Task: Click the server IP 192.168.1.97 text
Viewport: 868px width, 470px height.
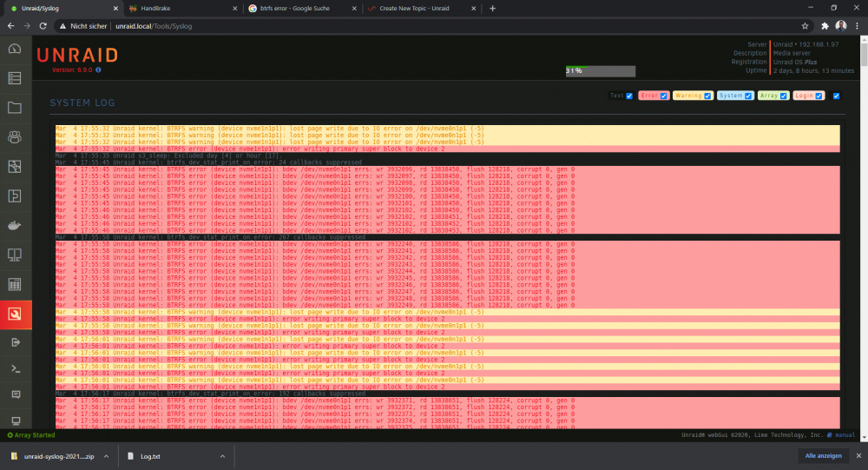Action: coord(818,44)
